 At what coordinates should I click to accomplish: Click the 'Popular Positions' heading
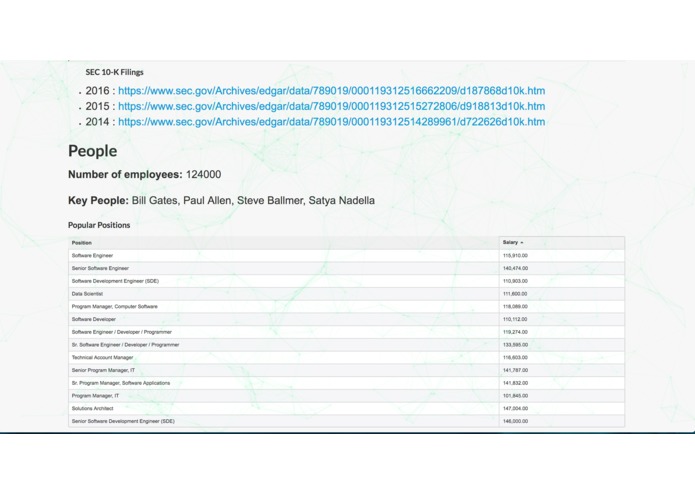[99, 225]
